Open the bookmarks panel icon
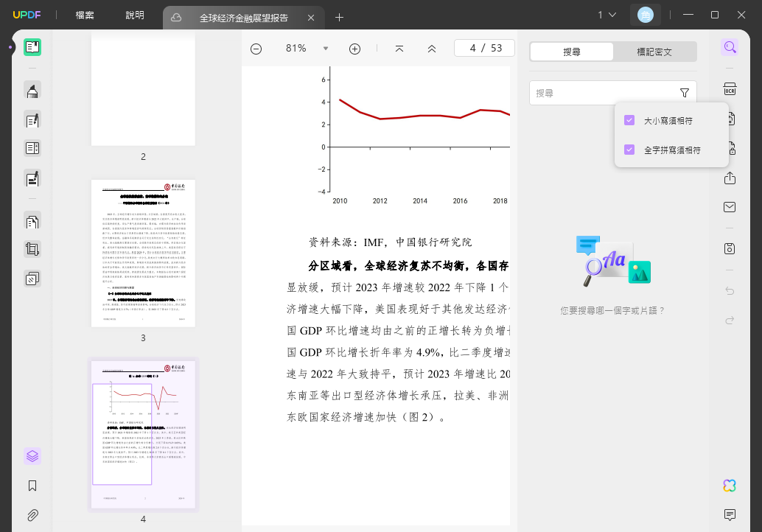The image size is (762, 532). (32, 486)
